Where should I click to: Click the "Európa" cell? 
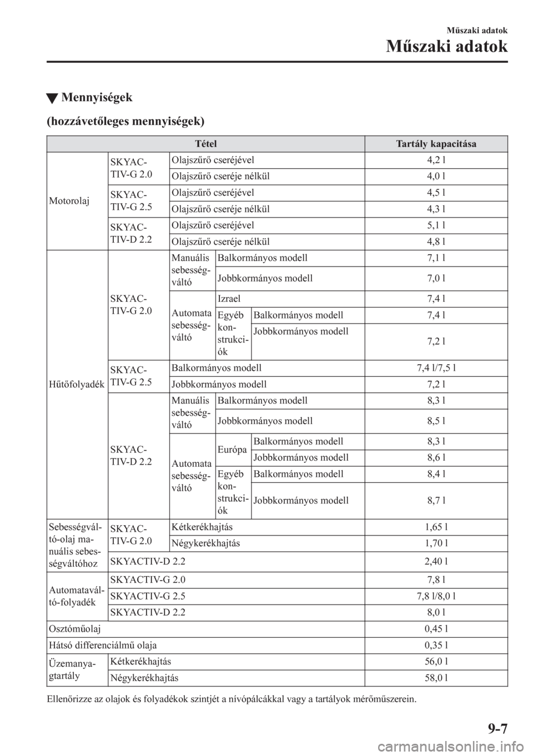tap(233, 450)
